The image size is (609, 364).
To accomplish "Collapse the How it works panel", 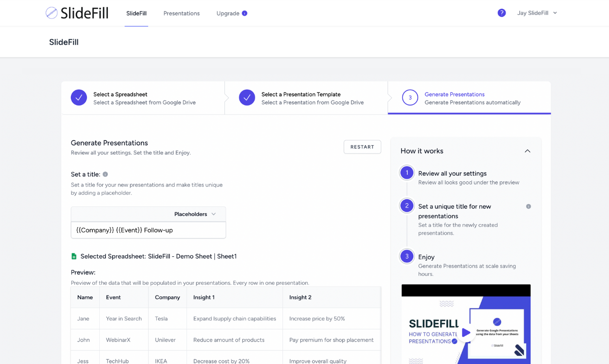I will 527,151.
